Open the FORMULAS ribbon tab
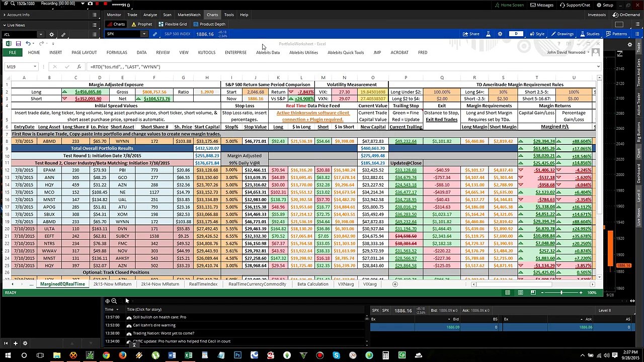Image resolution: width=644 pixels, height=362 pixels. point(117,52)
